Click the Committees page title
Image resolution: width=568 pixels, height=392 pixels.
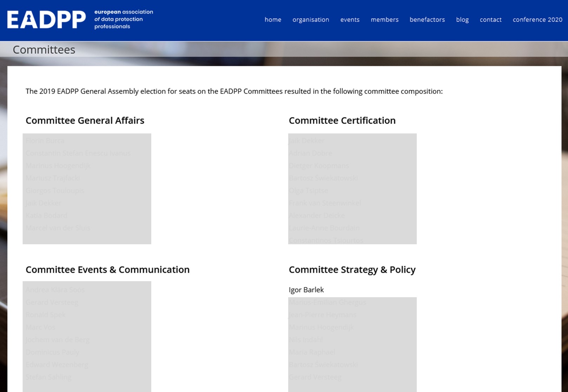(x=44, y=49)
